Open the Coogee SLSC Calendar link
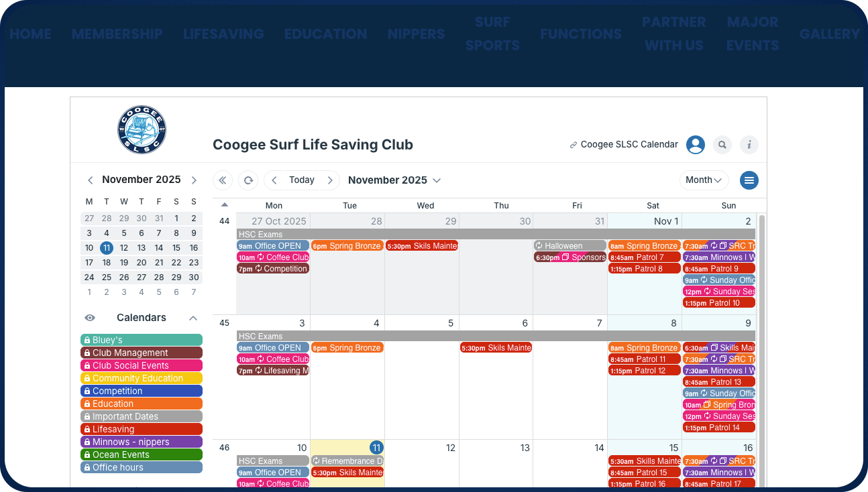The height and width of the screenshot is (492, 868). [x=624, y=144]
